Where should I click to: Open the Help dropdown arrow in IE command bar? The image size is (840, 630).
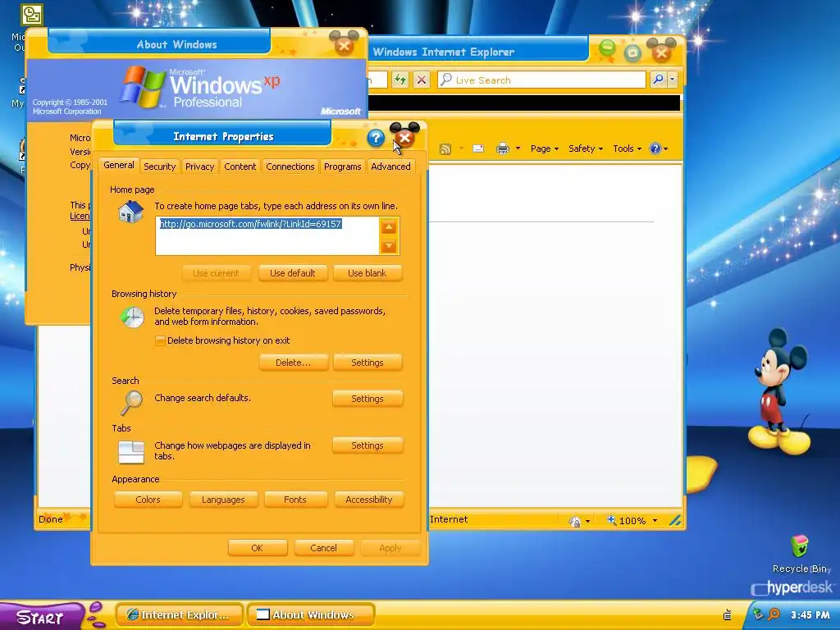665,149
